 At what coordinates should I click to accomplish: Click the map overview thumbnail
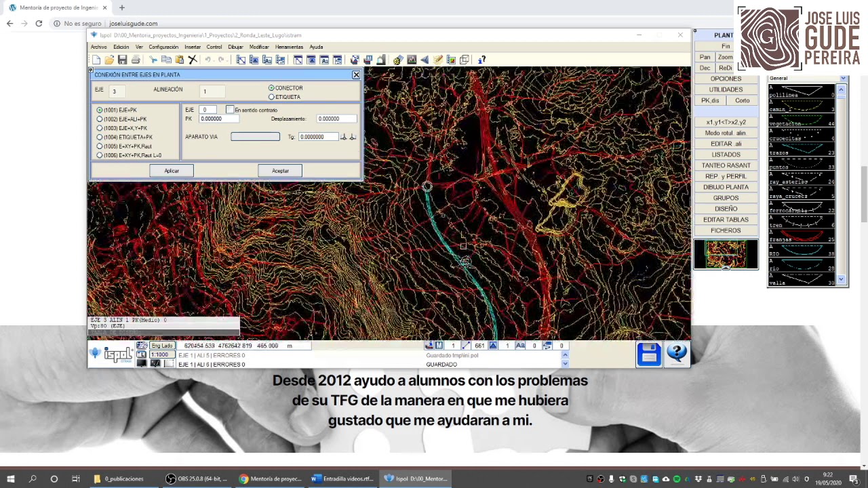coord(726,254)
